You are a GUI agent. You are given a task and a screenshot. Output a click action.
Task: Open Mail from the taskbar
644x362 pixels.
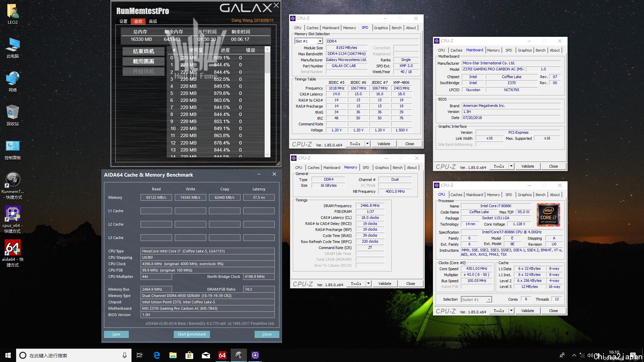(x=206, y=355)
